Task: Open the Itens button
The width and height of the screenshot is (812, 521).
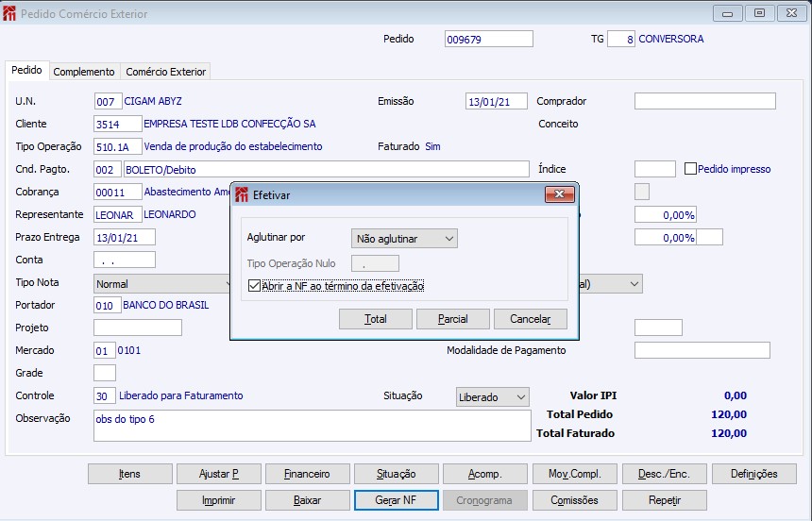Action: coord(130,474)
